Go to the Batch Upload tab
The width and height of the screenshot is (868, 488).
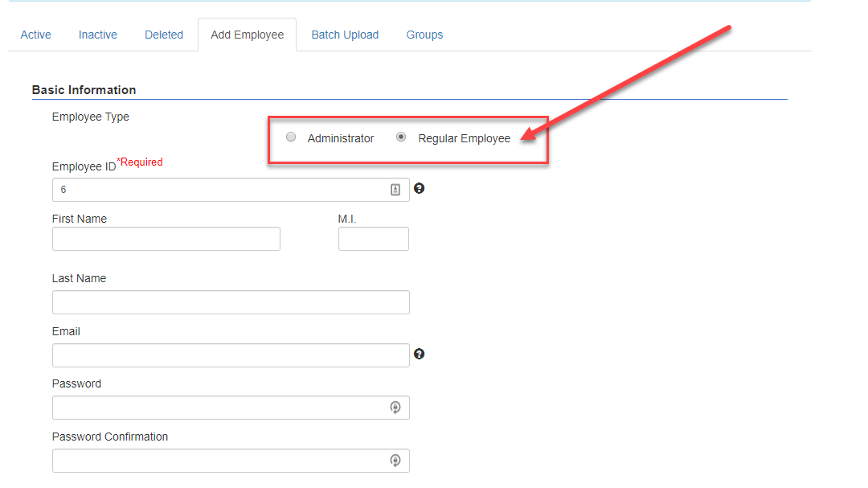point(345,35)
